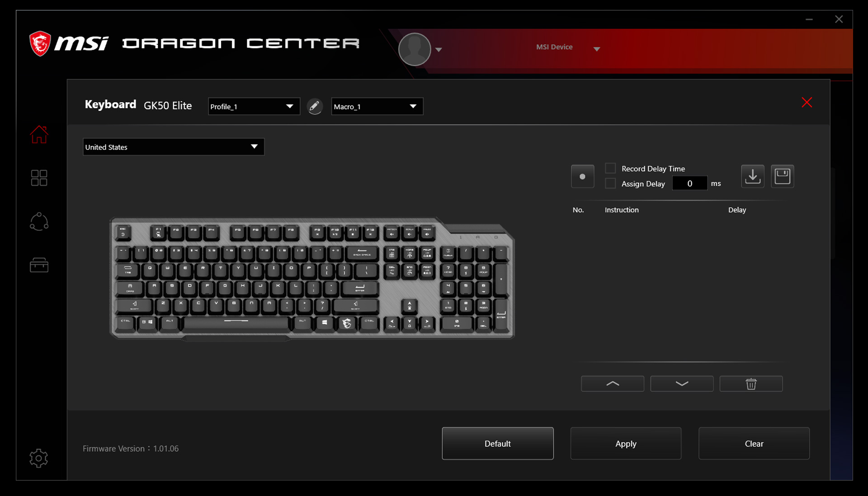This screenshot has width=868, height=496.
Task: Click the Clear button
Action: coord(754,444)
